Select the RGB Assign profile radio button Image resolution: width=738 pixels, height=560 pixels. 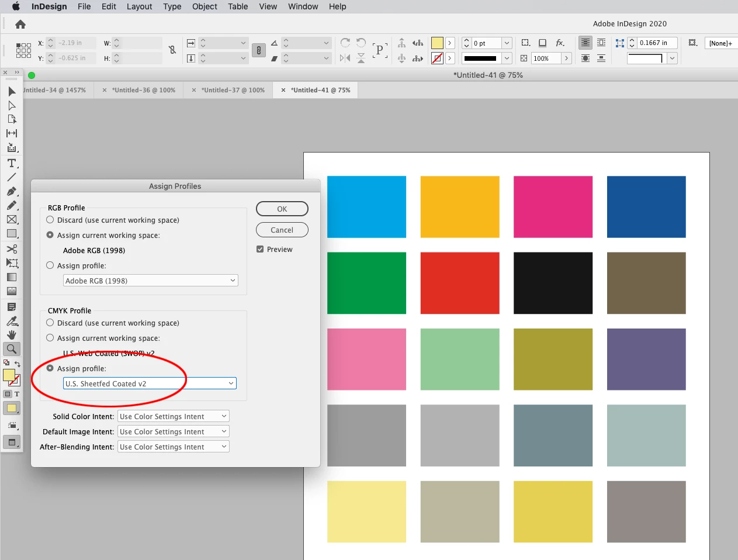point(50,265)
